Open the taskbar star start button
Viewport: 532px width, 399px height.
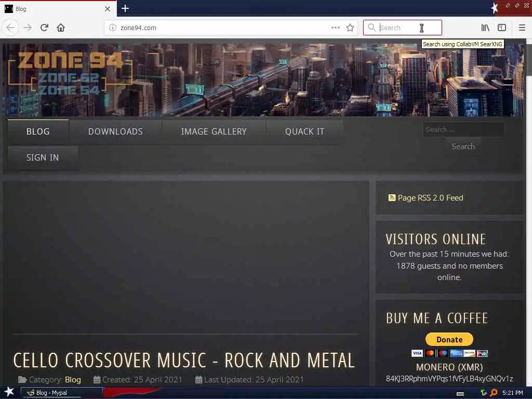point(9,392)
